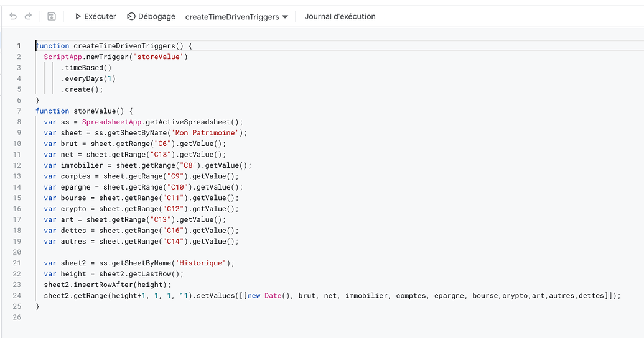This screenshot has width=644, height=338.
Task: Run the script with Exécuter
Action: [x=96, y=16]
